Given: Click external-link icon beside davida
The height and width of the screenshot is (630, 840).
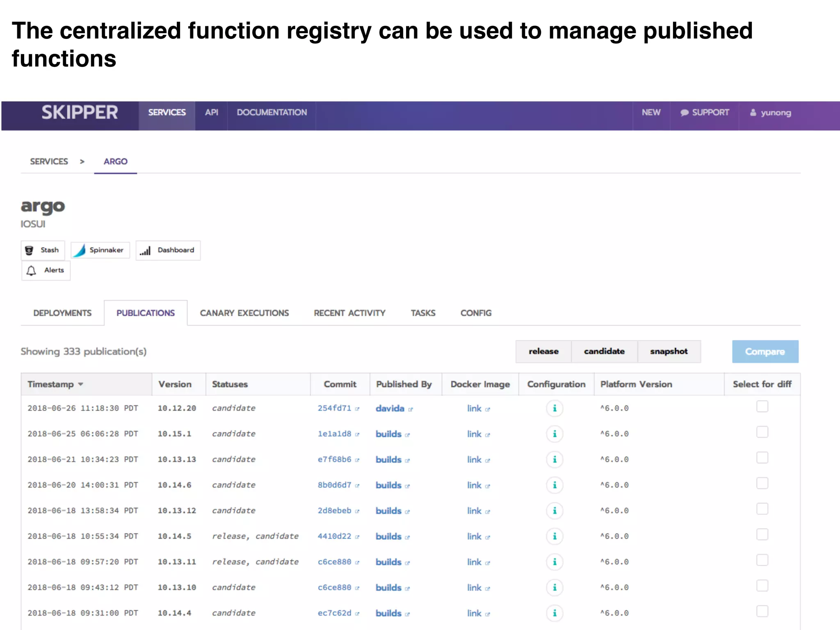Looking at the screenshot, I should point(411,409).
